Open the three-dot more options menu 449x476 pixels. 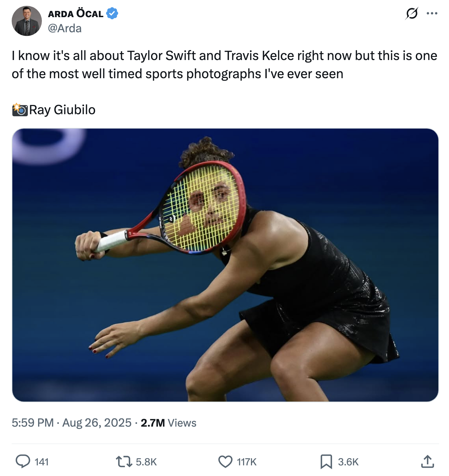point(432,13)
